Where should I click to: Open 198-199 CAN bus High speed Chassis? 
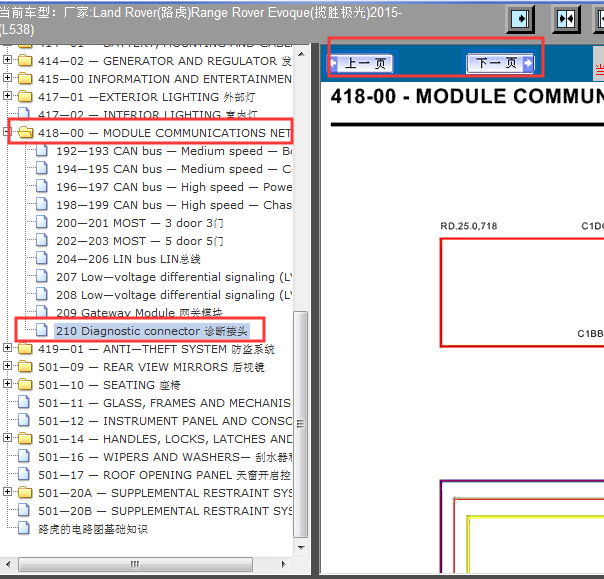(x=174, y=205)
